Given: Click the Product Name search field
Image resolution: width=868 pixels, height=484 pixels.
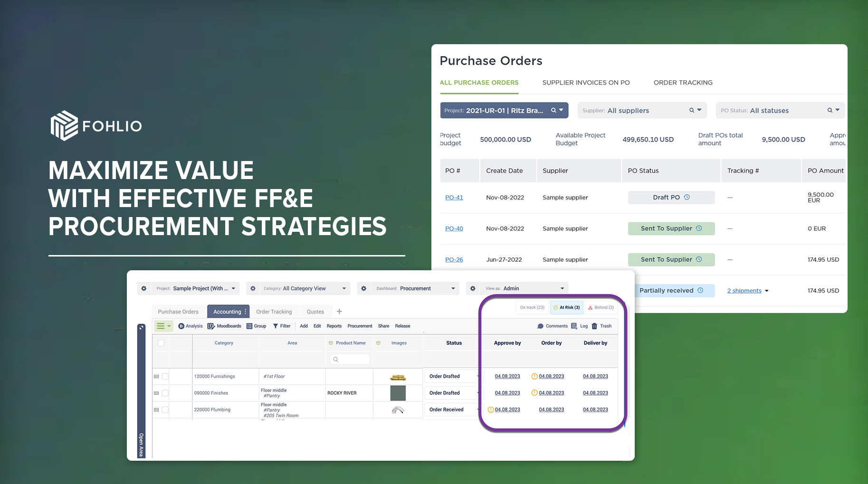Looking at the screenshot, I should click(x=351, y=360).
